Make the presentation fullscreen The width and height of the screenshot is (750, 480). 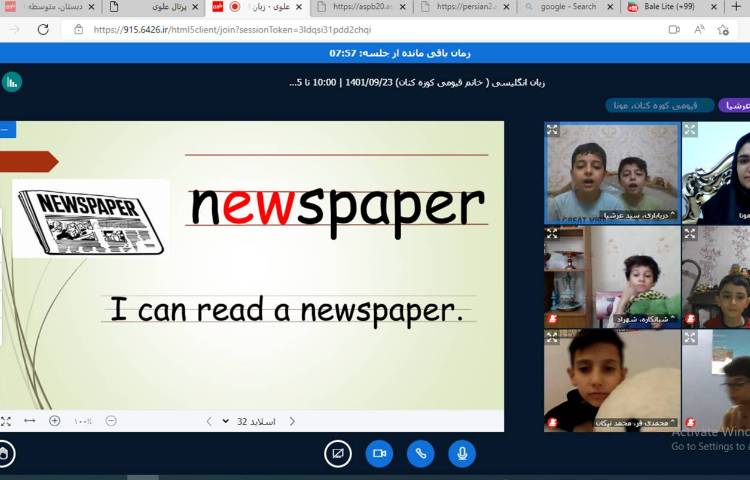pyautogui.click(x=6, y=421)
